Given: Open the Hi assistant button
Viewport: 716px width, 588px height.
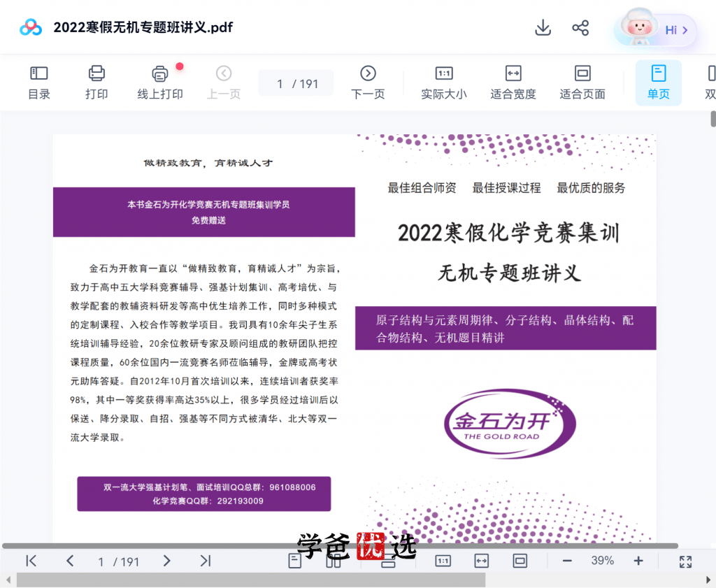Looking at the screenshot, I should pos(655,29).
